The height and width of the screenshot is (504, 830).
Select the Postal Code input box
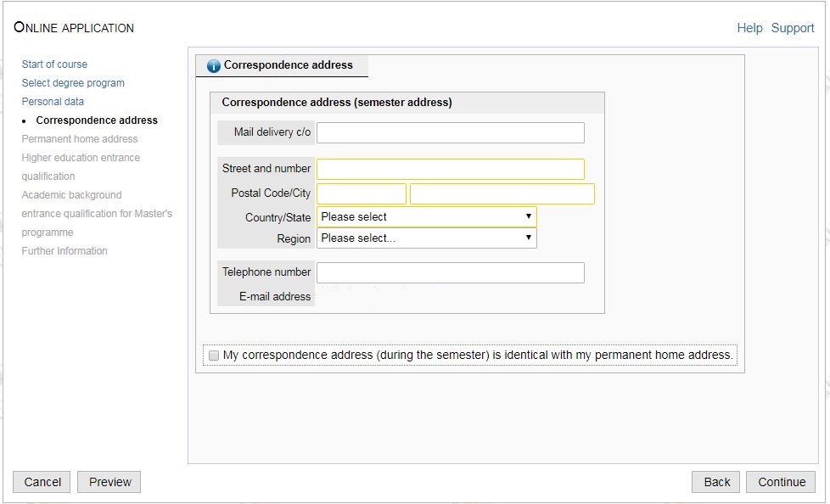click(362, 194)
